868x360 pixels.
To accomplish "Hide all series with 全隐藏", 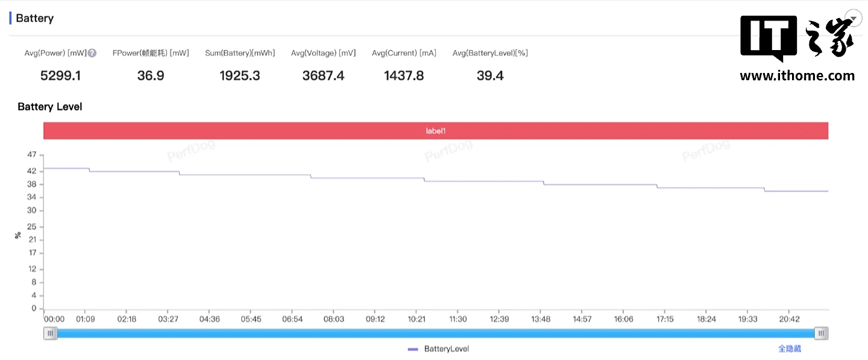I will point(790,349).
